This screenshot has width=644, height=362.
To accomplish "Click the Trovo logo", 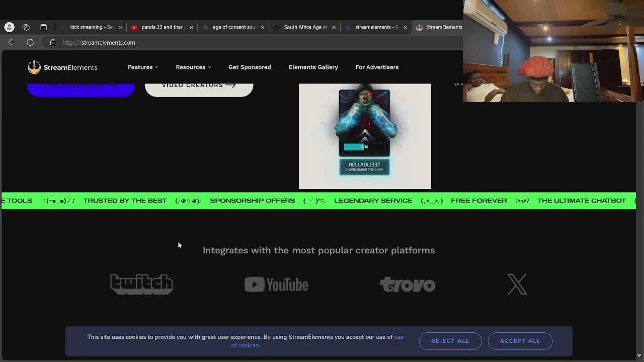I will pyautogui.click(x=408, y=285).
